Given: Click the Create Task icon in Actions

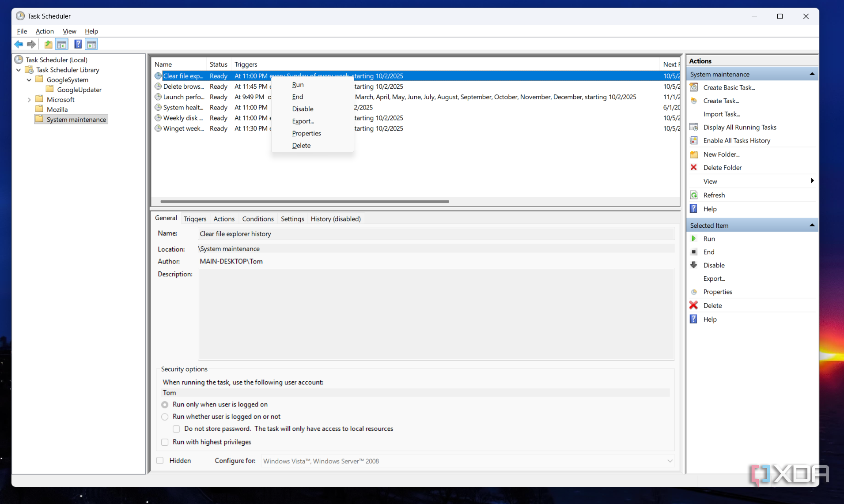Looking at the screenshot, I should pyautogui.click(x=694, y=101).
